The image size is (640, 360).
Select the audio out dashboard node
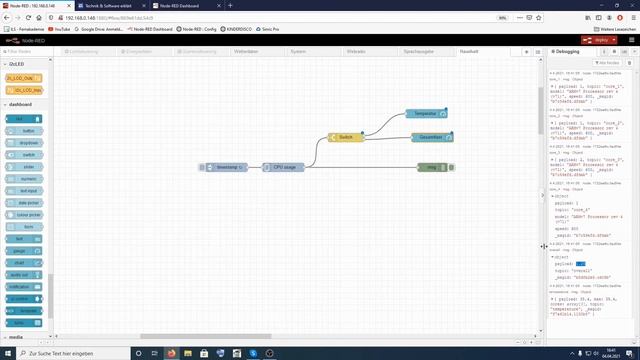[24, 275]
